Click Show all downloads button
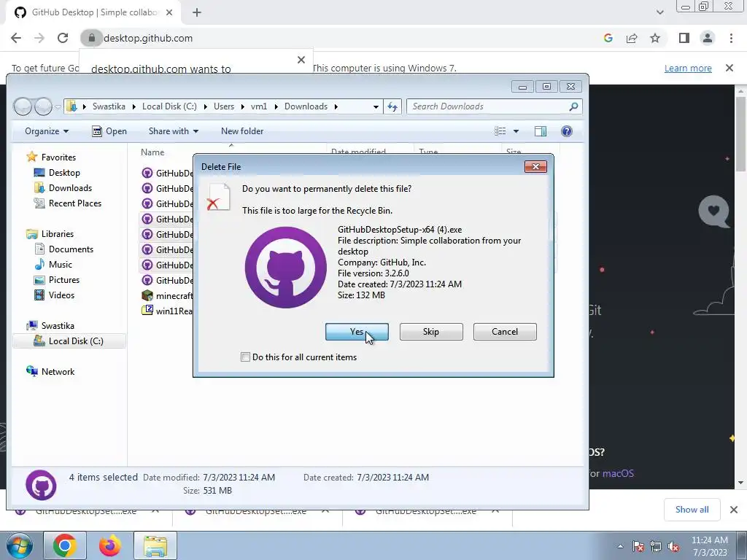Screen dimensions: 747x560 (692, 510)
